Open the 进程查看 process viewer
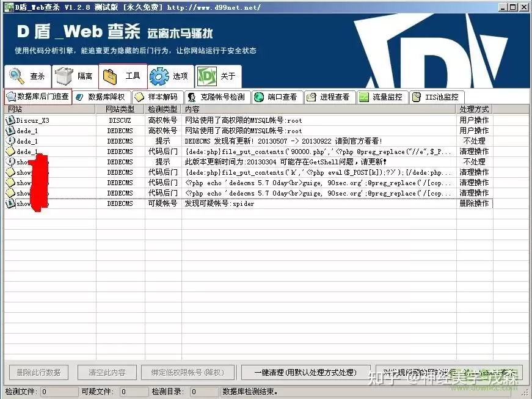This screenshot has height=399, width=532. pyautogui.click(x=330, y=97)
